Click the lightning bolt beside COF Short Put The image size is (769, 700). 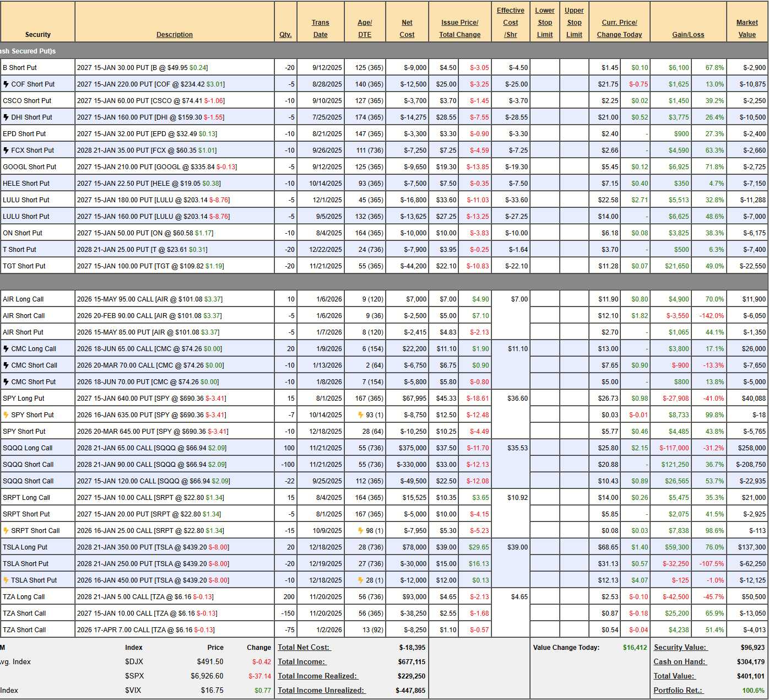pyautogui.click(x=6, y=84)
